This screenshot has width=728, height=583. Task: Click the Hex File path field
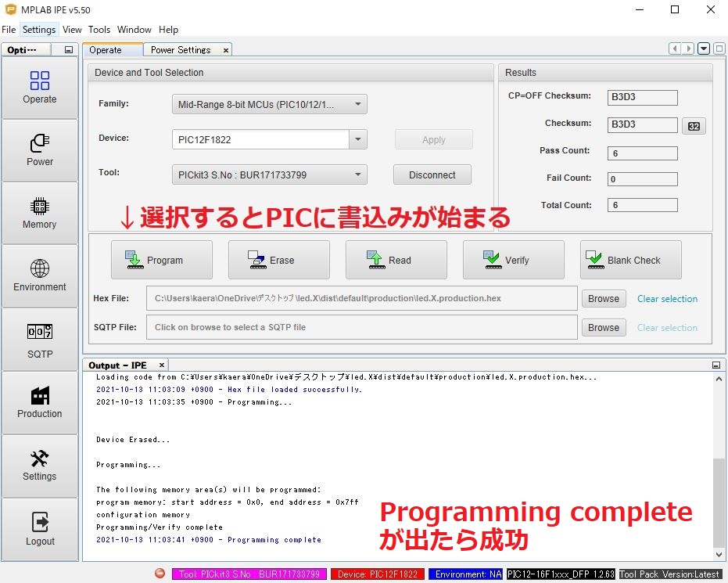tap(362, 298)
